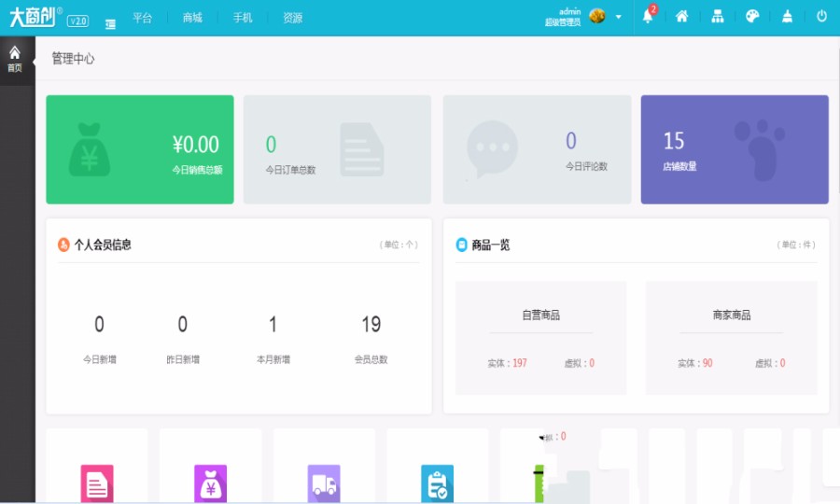Screen dimensions: 840x504
Task: Click the pink document shortcut icon
Action: pos(97,483)
